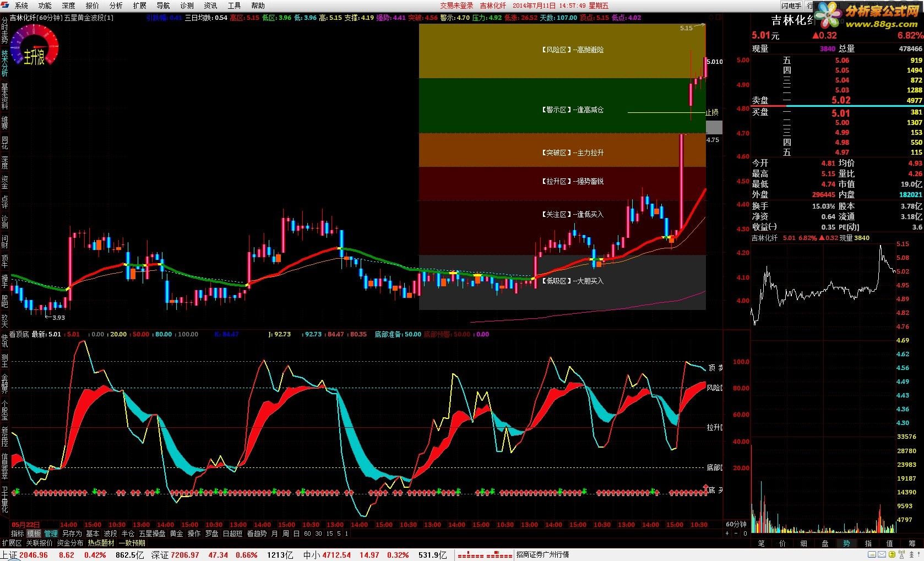Image resolution: width=924 pixels, height=561 pixels.
Task: Select the 半仓 template tab
Action: [128, 533]
